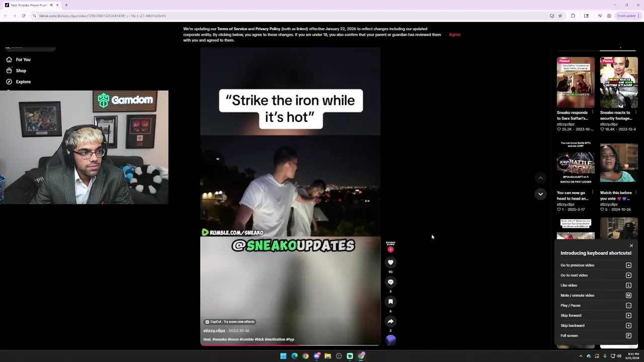Close the keyboard shortcuts popup
Image resolution: width=644 pixels, height=362 pixels.
631,246
